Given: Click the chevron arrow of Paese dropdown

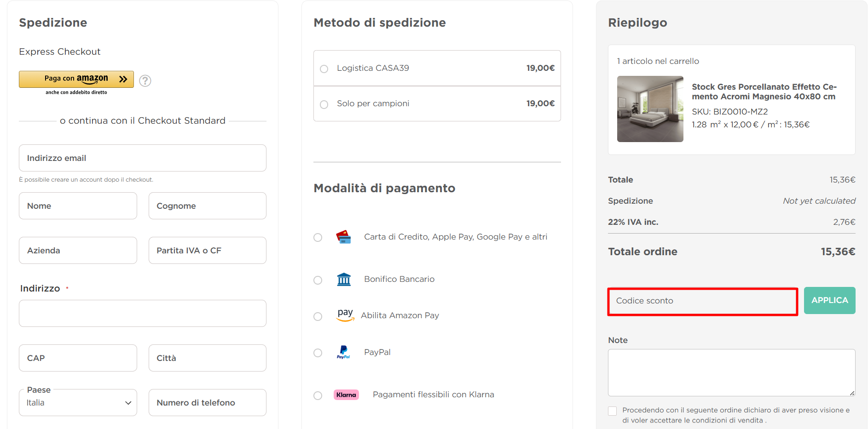Looking at the screenshot, I should pos(128,403).
